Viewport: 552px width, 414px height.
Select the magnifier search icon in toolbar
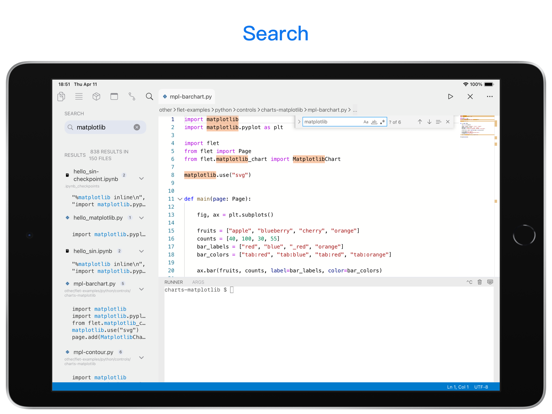pyautogui.click(x=149, y=96)
